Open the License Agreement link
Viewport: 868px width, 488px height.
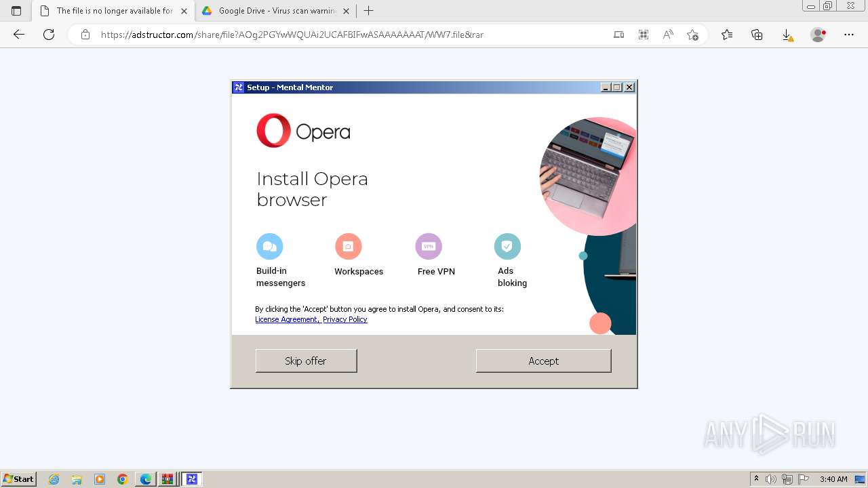[x=287, y=319]
